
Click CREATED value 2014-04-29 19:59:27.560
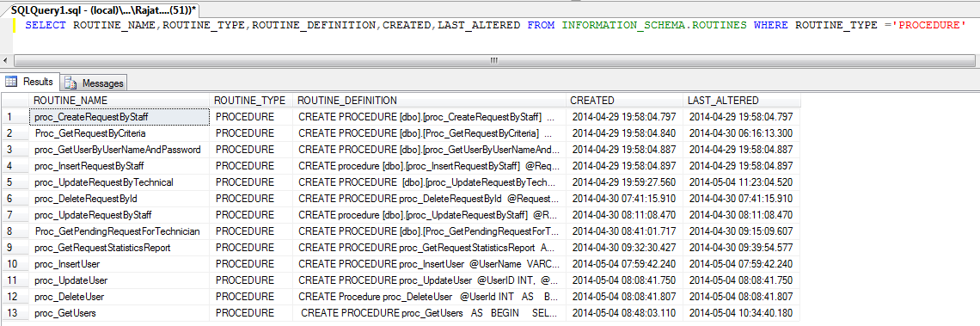pos(624,182)
